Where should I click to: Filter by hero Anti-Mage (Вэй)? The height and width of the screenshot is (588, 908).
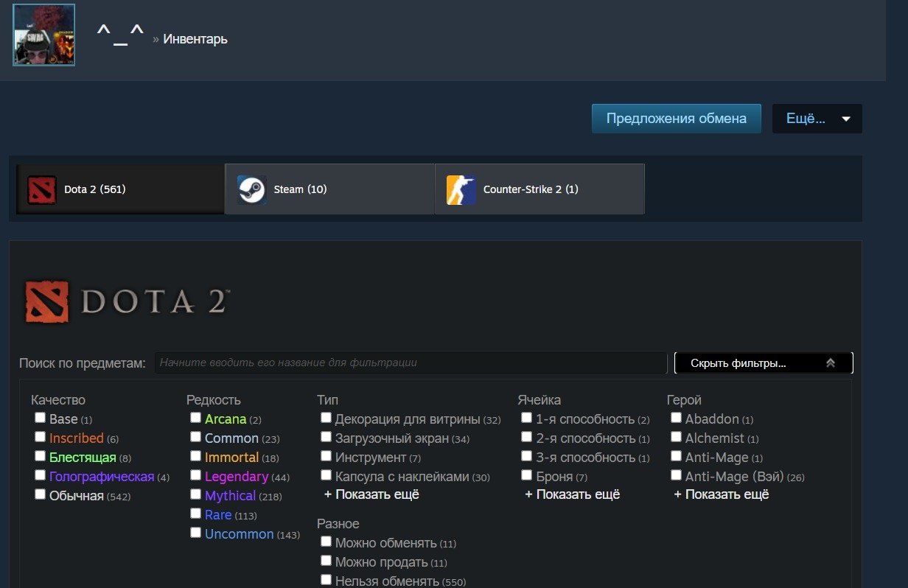676,475
